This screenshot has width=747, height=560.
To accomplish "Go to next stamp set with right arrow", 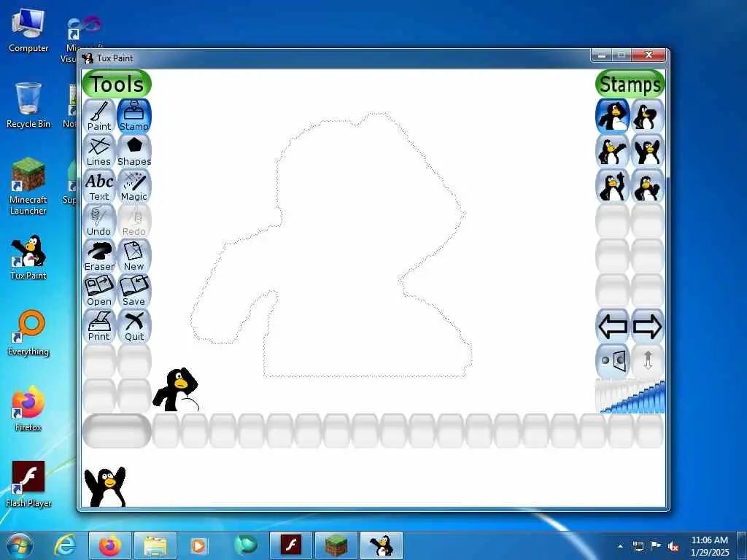I will (648, 326).
